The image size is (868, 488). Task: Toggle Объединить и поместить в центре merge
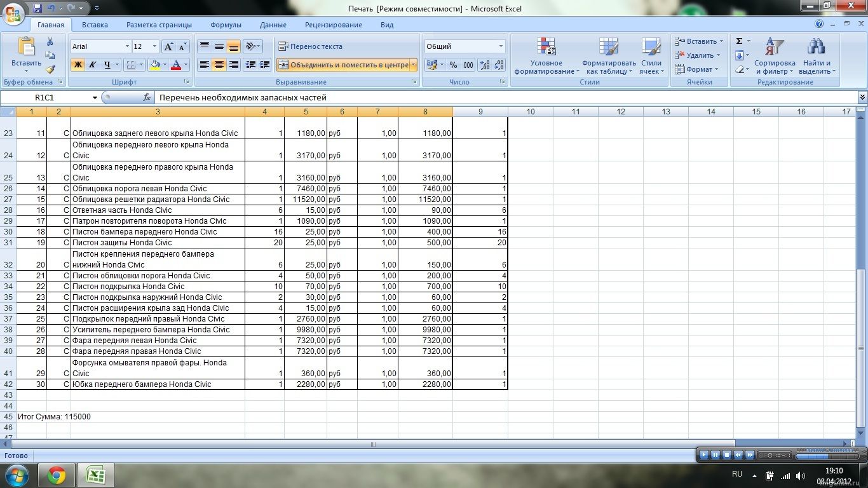[x=343, y=65]
